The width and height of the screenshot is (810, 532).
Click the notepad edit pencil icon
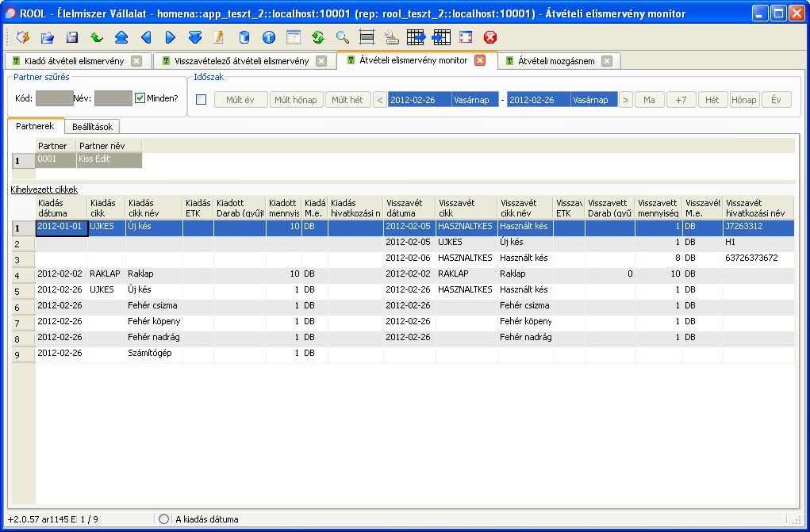[219, 37]
